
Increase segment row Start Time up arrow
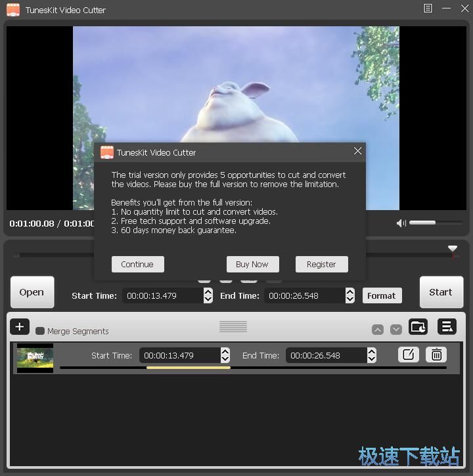pos(225,351)
